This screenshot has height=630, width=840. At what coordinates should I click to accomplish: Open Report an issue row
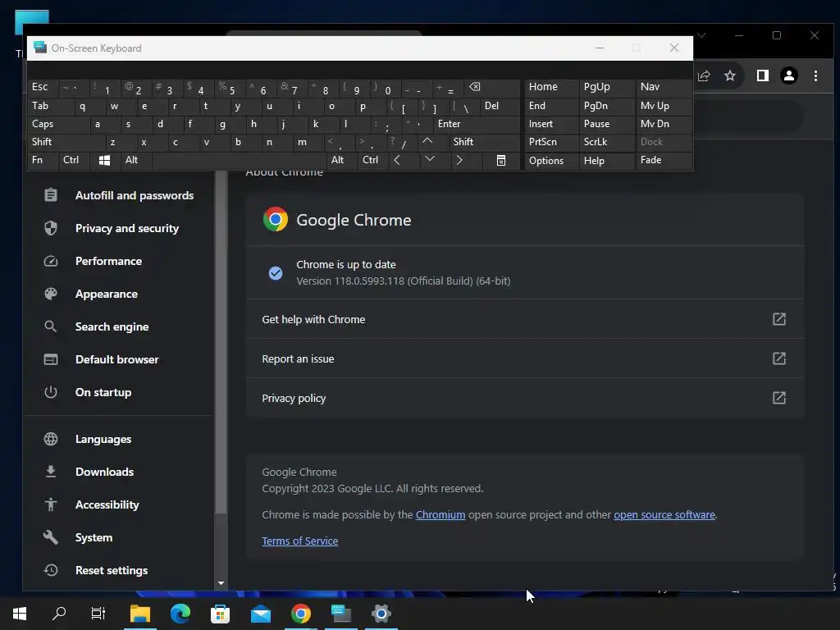pos(525,358)
